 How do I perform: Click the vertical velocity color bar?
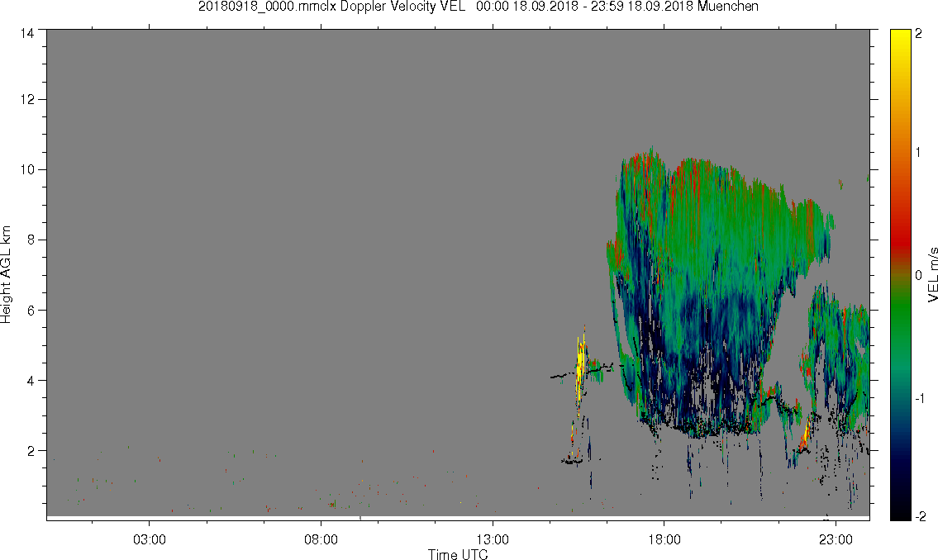point(900,275)
